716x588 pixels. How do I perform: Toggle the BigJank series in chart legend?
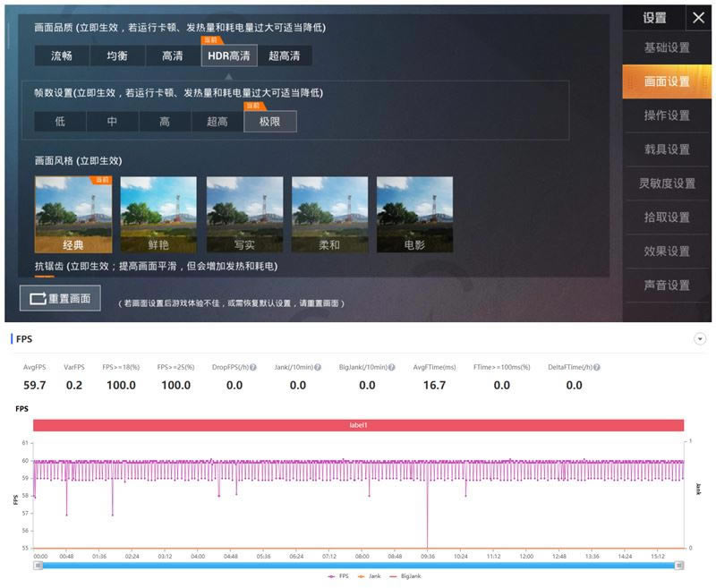[x=399, y=575]
